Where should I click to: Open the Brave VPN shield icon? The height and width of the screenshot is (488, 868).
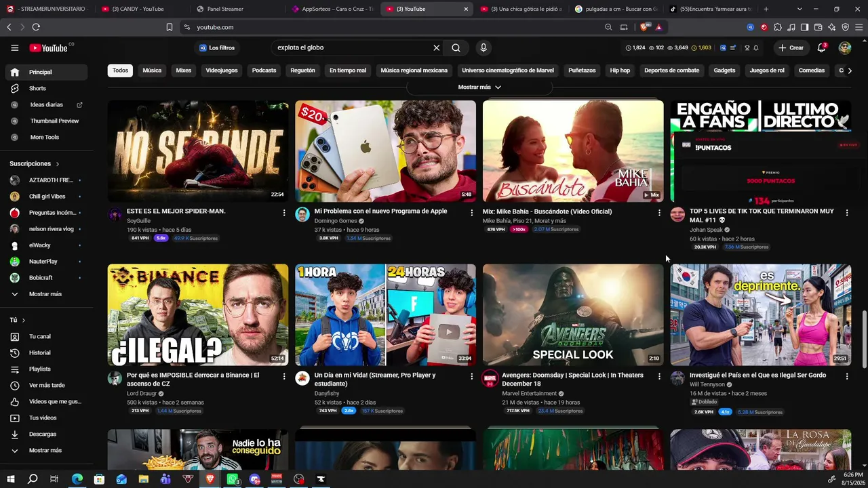tap(845, 27)
